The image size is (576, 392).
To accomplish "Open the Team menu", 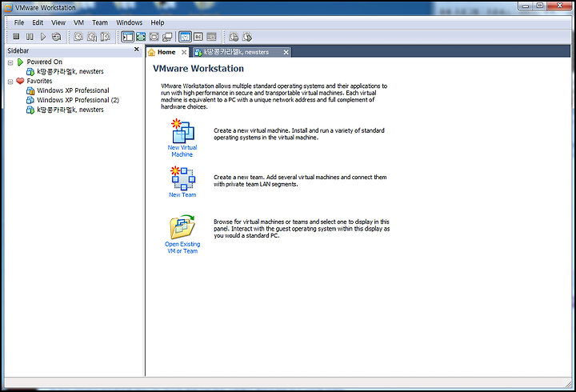I will 99,22.
